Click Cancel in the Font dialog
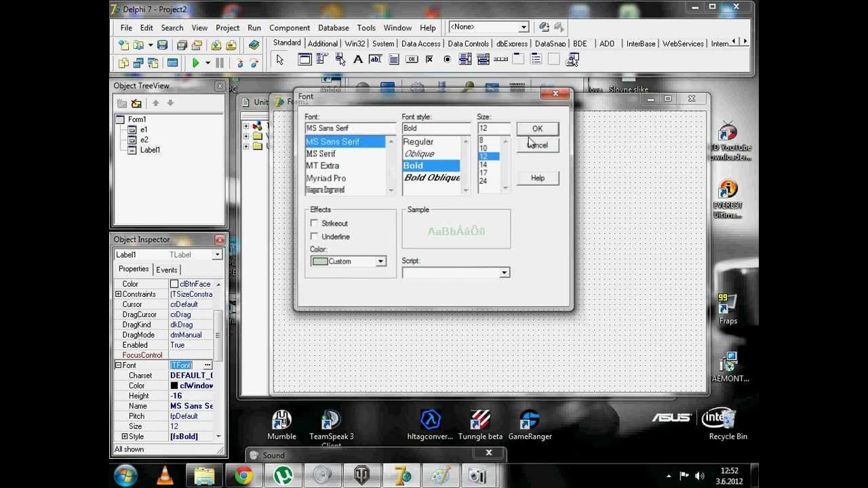The width and height of the screenshot is (868, 488). click(537, 145)
